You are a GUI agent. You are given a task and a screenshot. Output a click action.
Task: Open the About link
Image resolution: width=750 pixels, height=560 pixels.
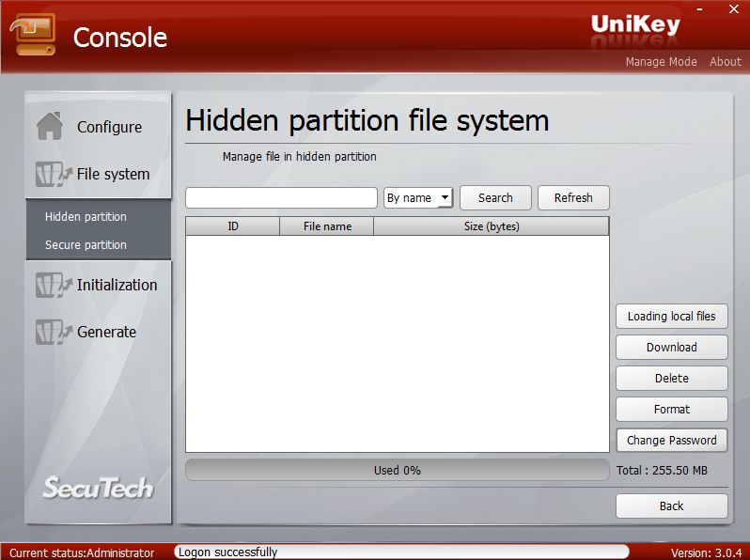tap(726, 62)
